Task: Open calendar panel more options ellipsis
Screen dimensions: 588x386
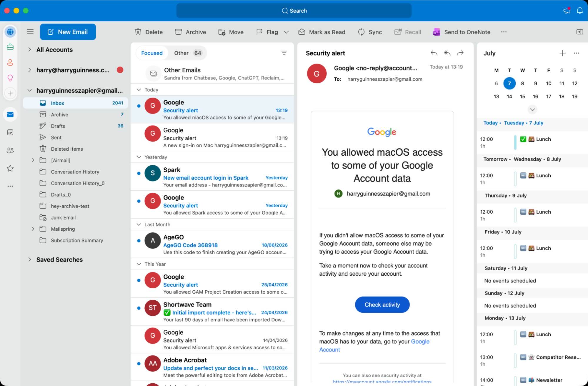Action: [577, 53]
